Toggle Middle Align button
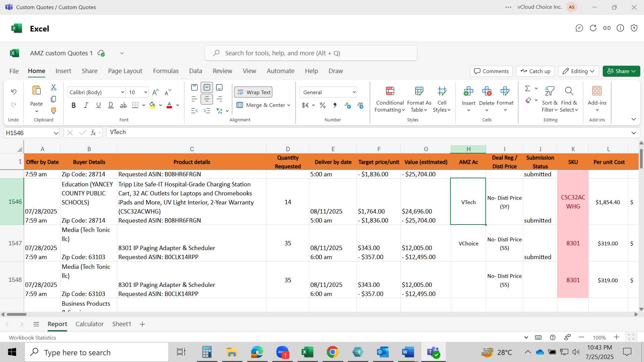Screen dimensions: 644x362 click(207, 87)
